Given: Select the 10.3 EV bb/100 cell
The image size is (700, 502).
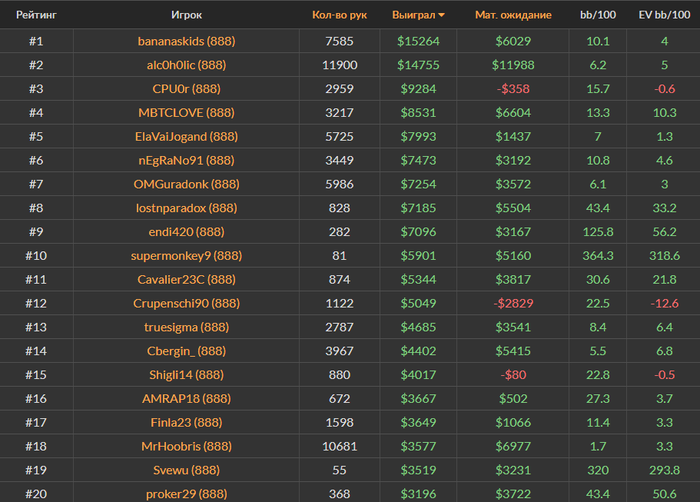Looking at the screenshot, I should tap(664, 113).
